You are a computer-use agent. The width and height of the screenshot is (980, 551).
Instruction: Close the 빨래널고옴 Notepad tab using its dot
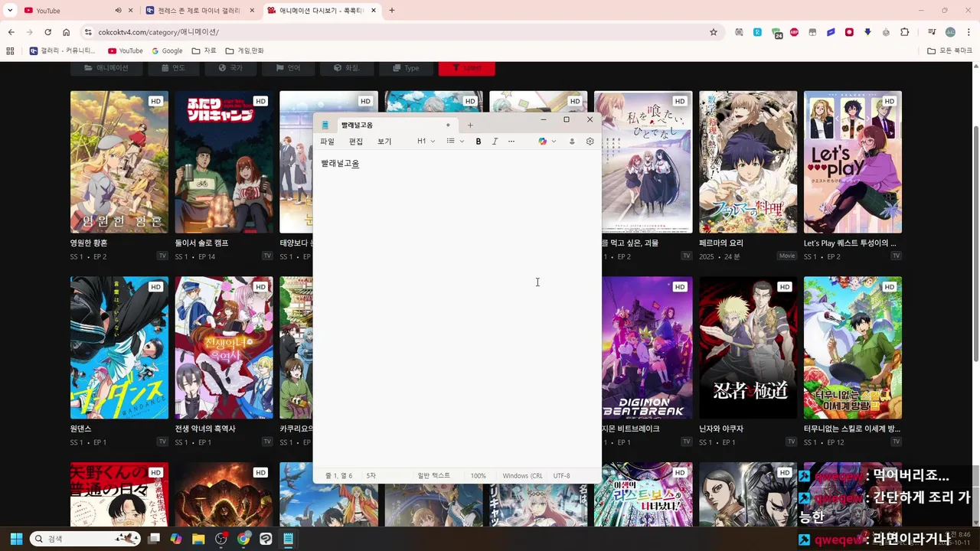click(x=448, y=125)
